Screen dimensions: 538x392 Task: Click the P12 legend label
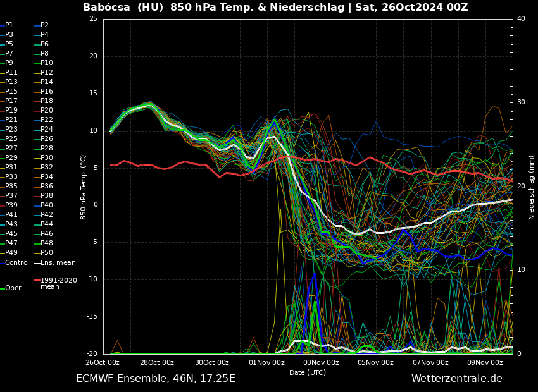pos(47,73)
